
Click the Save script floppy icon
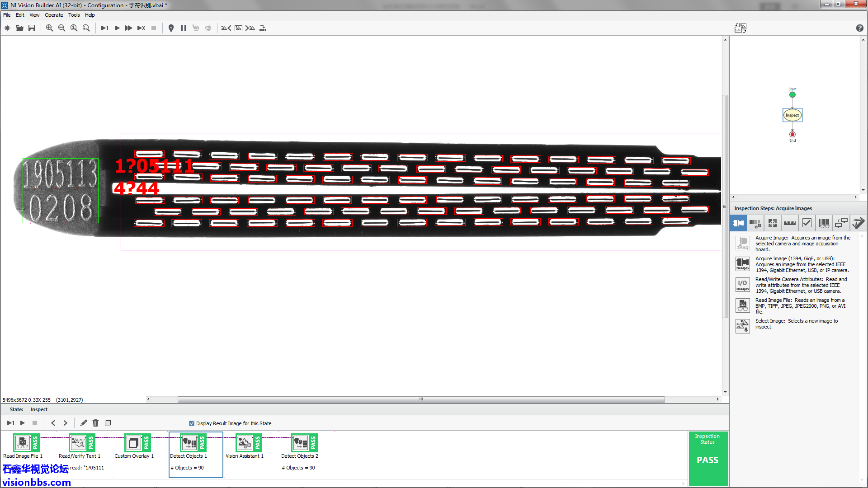pos(32,28)
